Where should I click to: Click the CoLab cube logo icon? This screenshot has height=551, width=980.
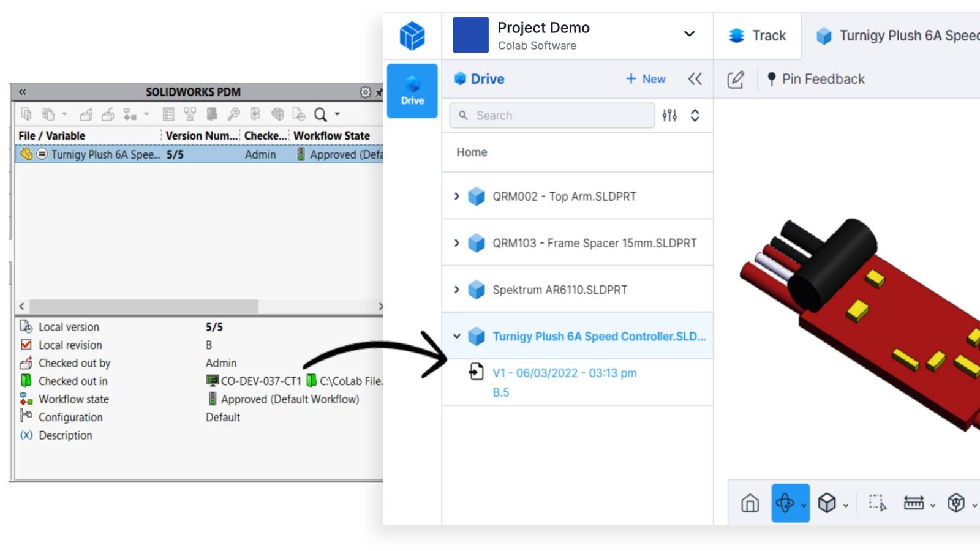[412, 36]
